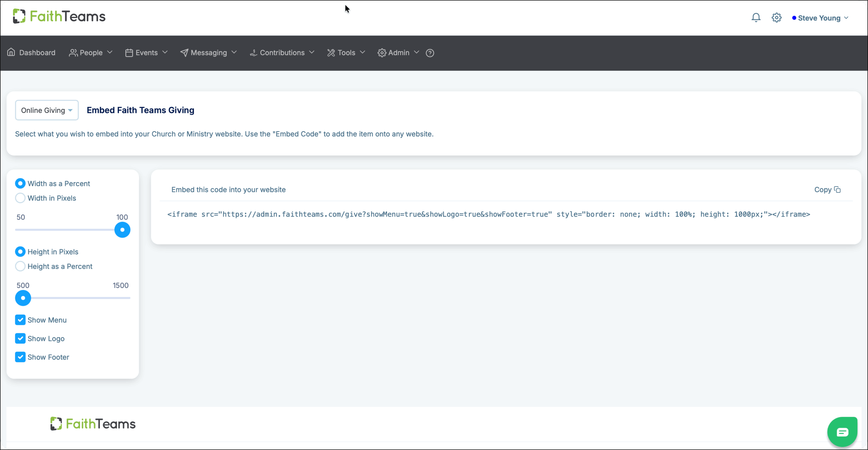This screenshot has height=450, width=868.
Task: Select the iframe embed code text
Action: point(488,214)
